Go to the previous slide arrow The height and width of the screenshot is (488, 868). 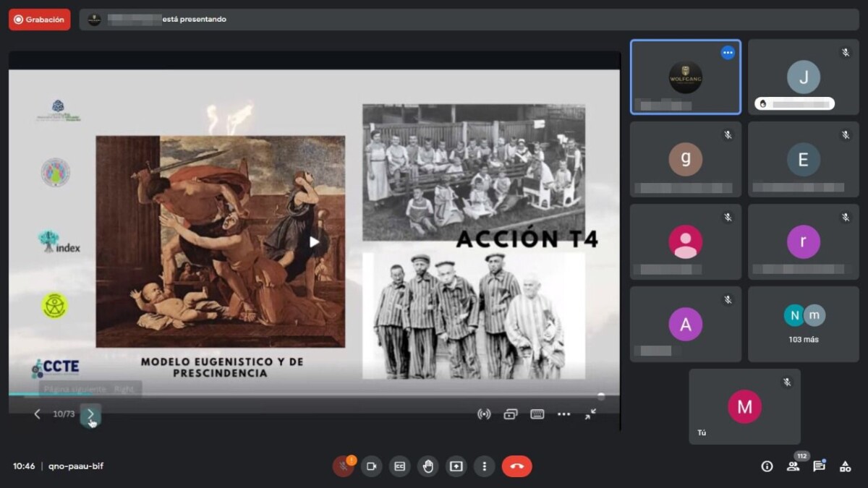pos(38,414)
